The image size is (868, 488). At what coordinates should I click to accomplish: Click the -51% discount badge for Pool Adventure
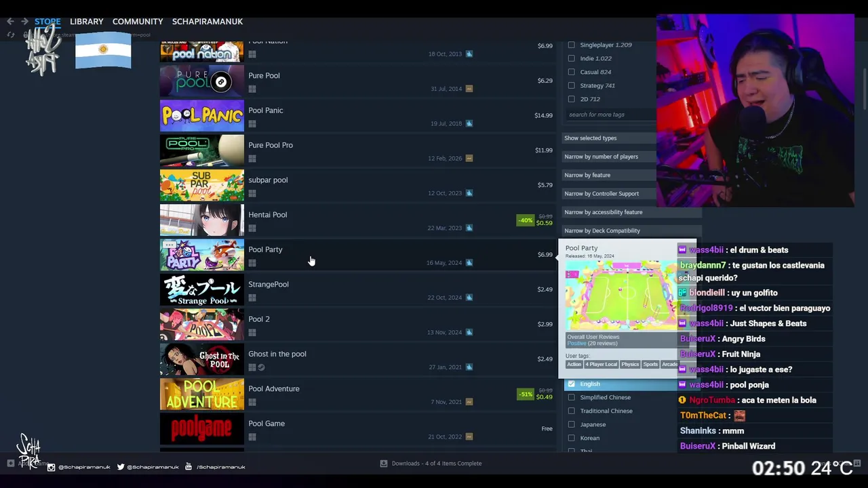click(x=526, y=394)
